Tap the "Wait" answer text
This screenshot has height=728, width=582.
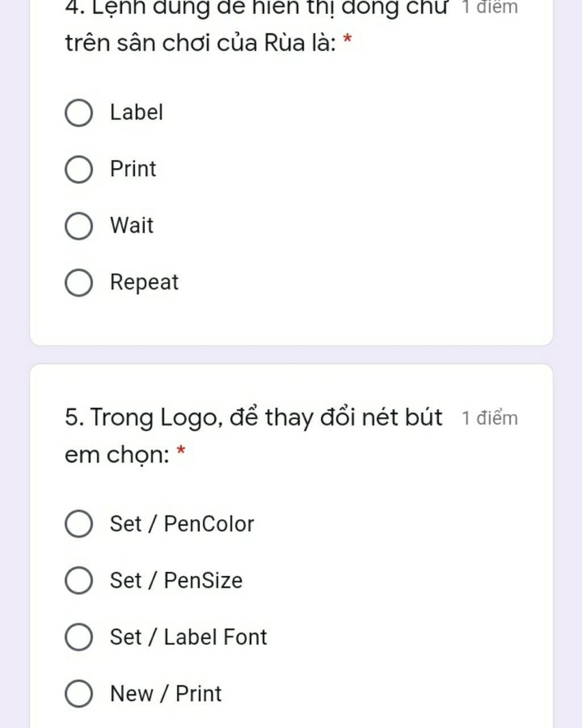click(132, 225)
